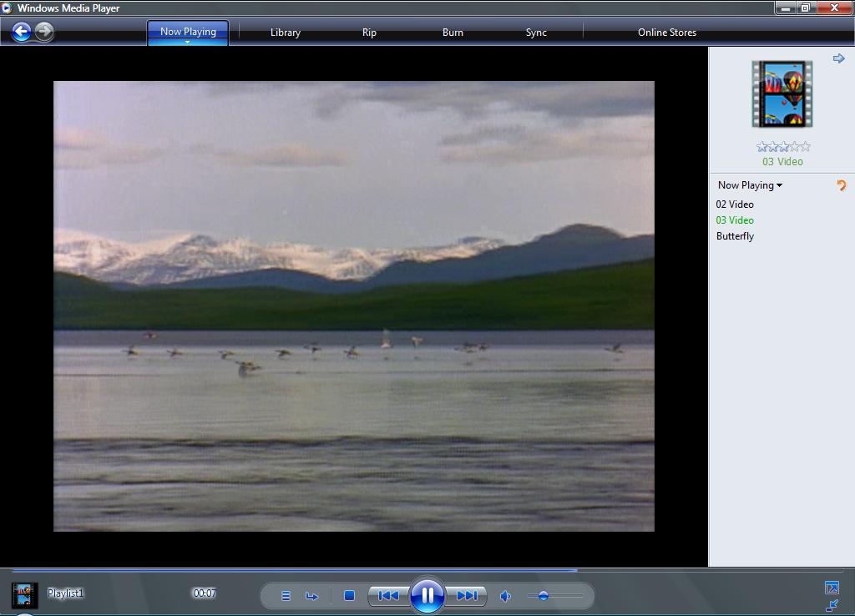
Task: Go back with the blue back arrow
Action: coord(21,32)
